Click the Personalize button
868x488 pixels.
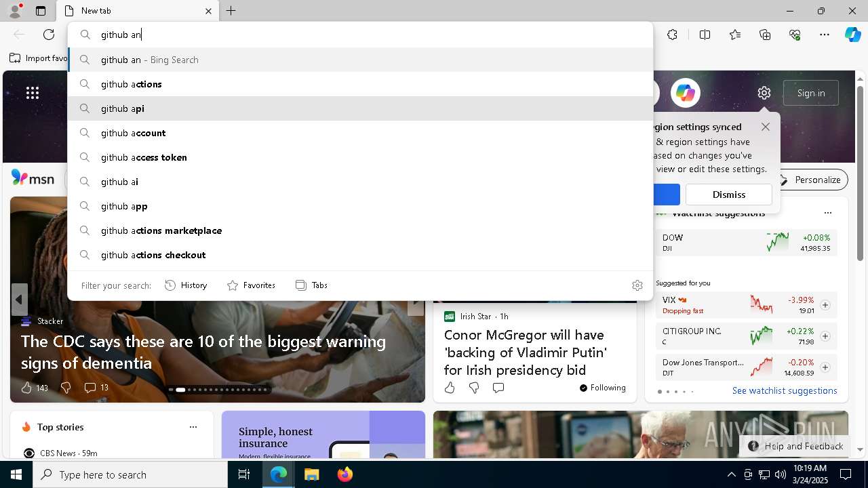pyautogui.click(x=811, y=180)
